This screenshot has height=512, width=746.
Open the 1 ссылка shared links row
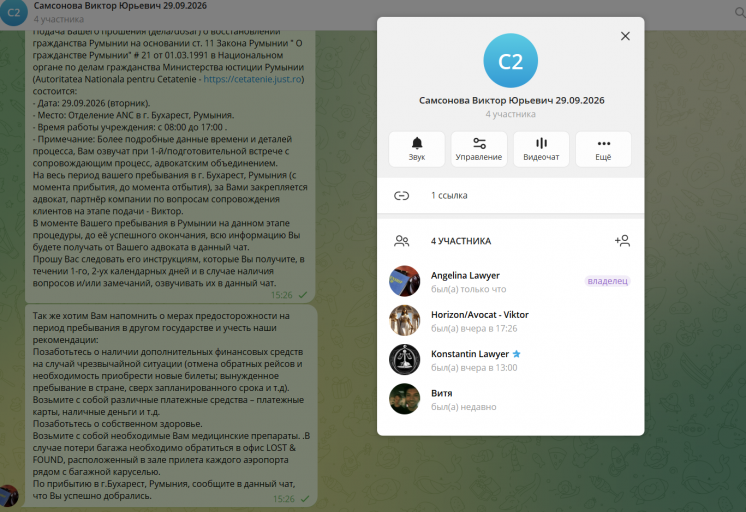click(510, 196)
